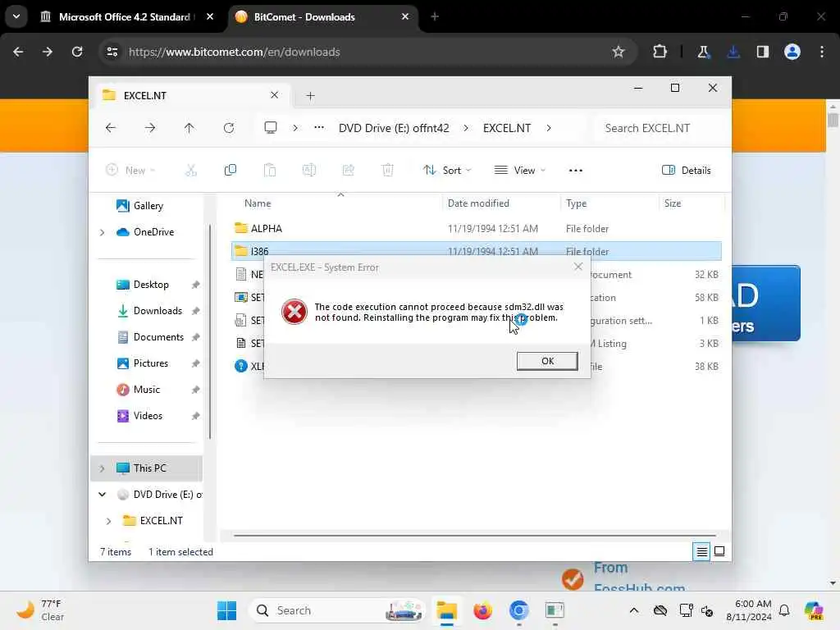Toggle the Details pane
Image resolution: width=840 pixels, height=630 pixels.
[x=687, y=171]
